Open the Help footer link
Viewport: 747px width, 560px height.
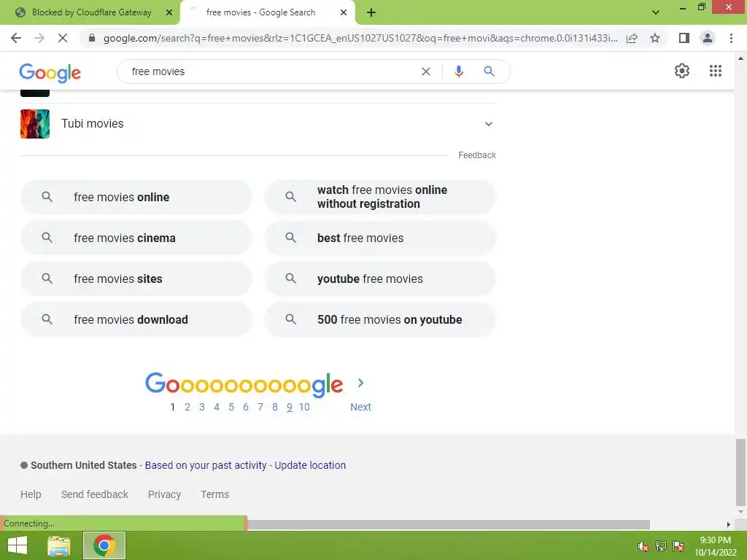31,494
